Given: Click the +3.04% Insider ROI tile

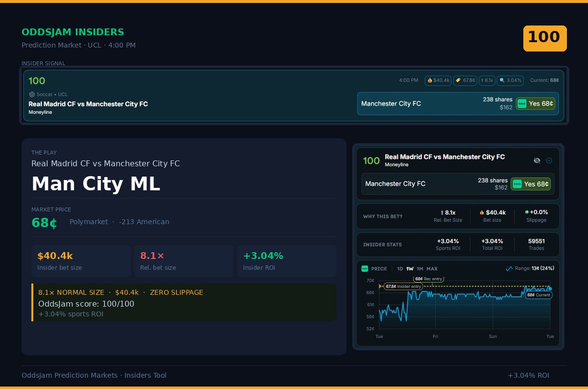Looking at the screenshot, I should point(287,261).
